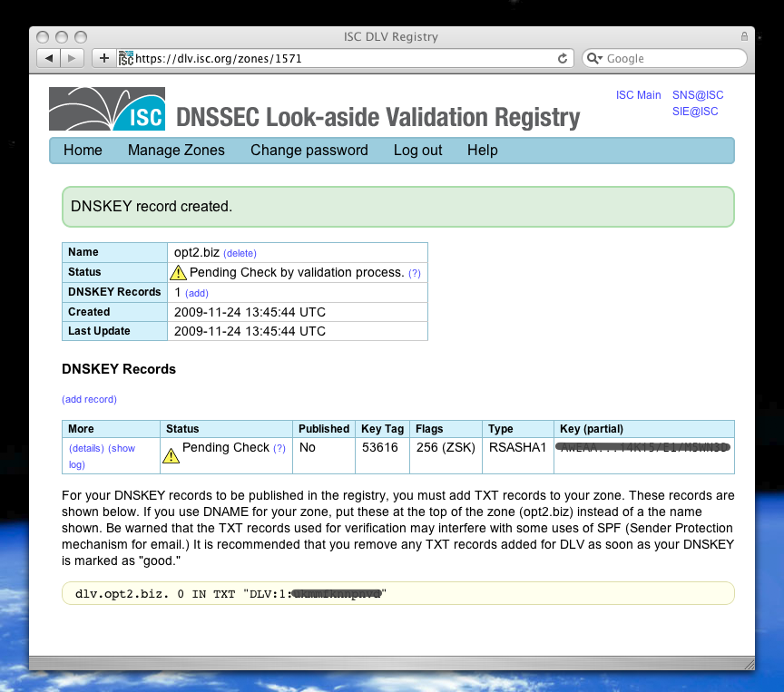The width and height of the screenshot is (784, 692).
Task: Open the Google search magnifier dropdown
Action: 594,58
